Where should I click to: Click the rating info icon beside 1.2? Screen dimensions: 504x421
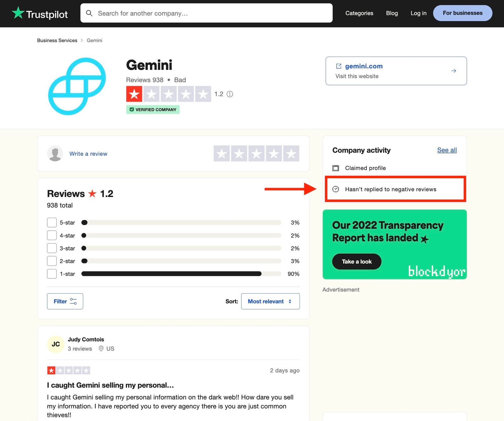[230, 94]
